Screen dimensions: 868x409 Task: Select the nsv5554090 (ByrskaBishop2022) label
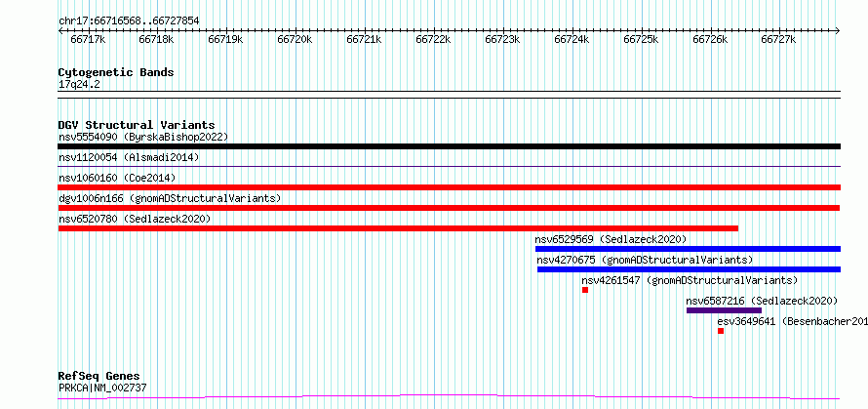click(143, 137)
